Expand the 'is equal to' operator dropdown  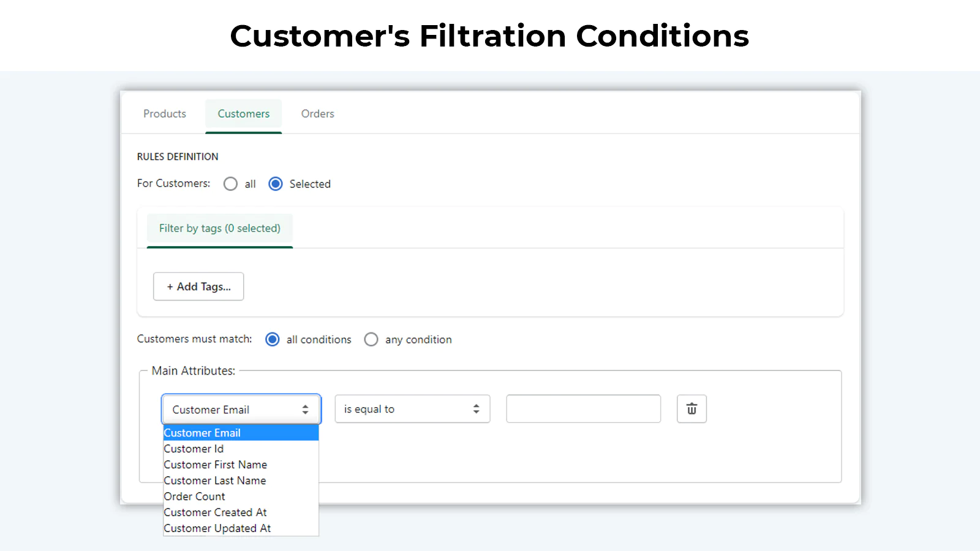point(412,409)
